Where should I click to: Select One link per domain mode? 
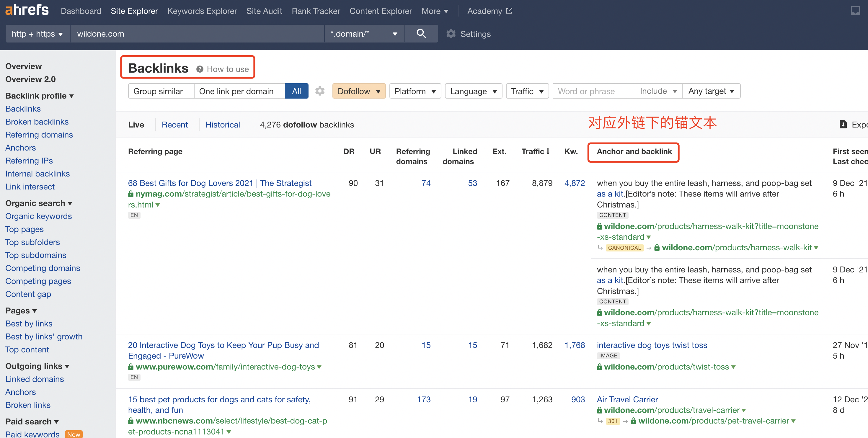point(239,91)
